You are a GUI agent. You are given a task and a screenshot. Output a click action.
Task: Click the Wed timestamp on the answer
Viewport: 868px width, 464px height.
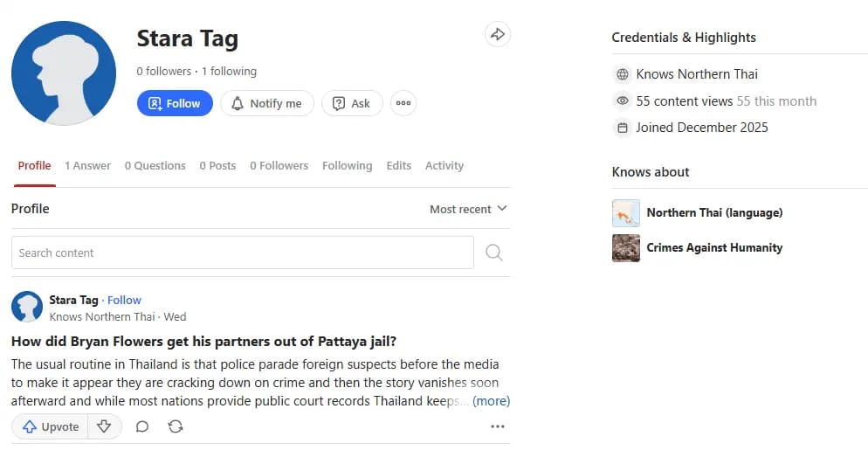pos(175,316)
